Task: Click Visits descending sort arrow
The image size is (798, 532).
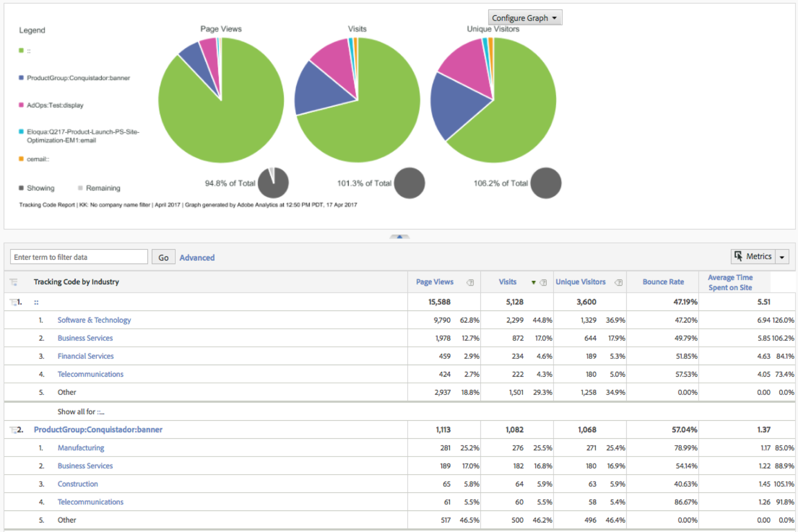Action: pos(533,283)
